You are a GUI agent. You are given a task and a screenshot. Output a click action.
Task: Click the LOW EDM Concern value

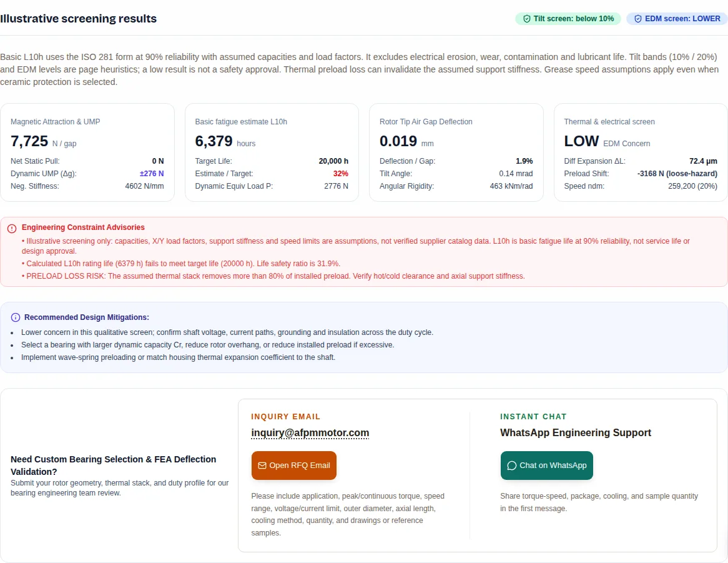point(607,141)
